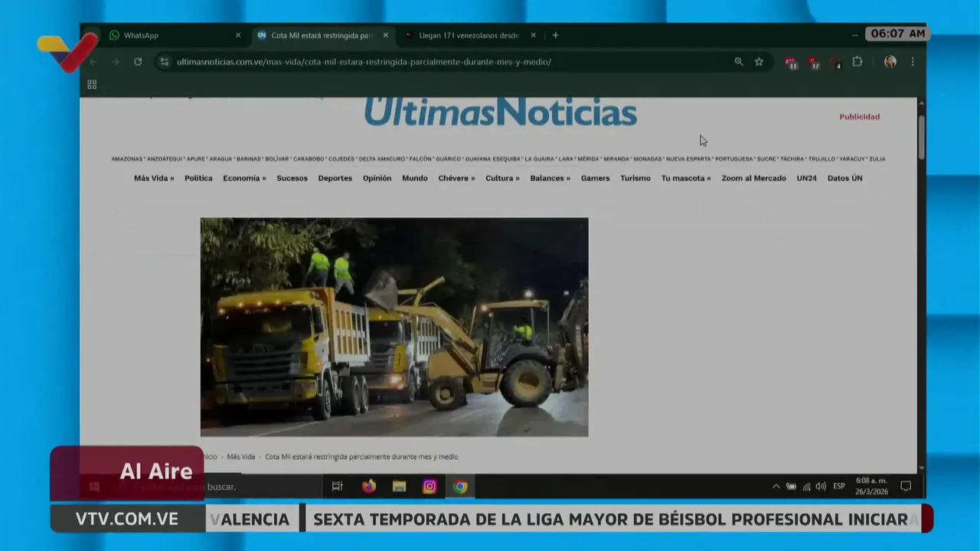Open the volume control in system tray
The image size is (980, 551).
click(821, 487)
